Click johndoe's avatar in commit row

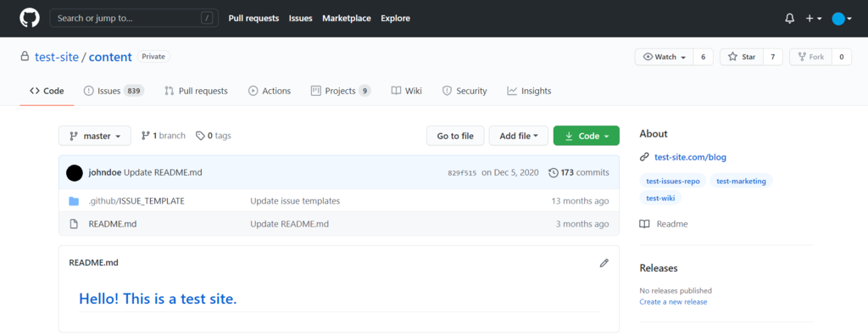pos(75,172)
